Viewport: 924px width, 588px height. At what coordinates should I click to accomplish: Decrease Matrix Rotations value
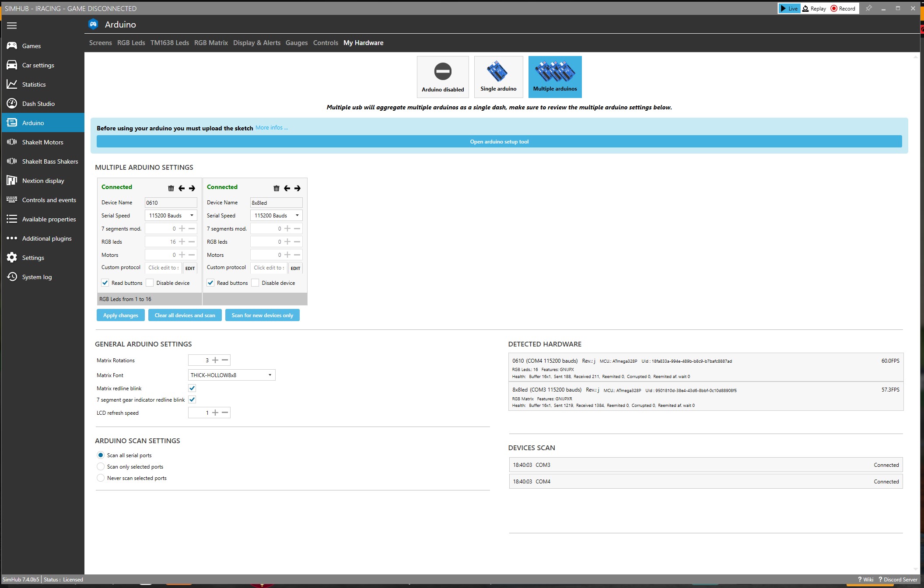pyautogui.click(x=225, y=360)
